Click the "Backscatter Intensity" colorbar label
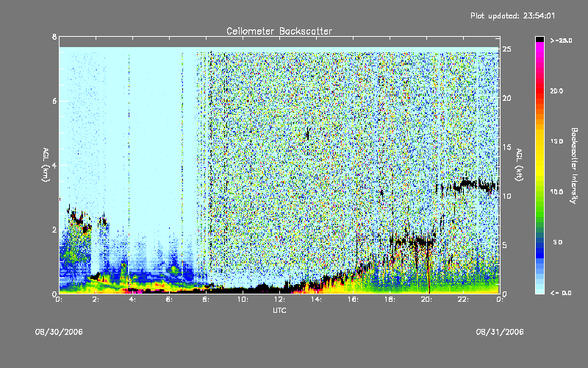588x368 pixels. click(x=574, y=166)
